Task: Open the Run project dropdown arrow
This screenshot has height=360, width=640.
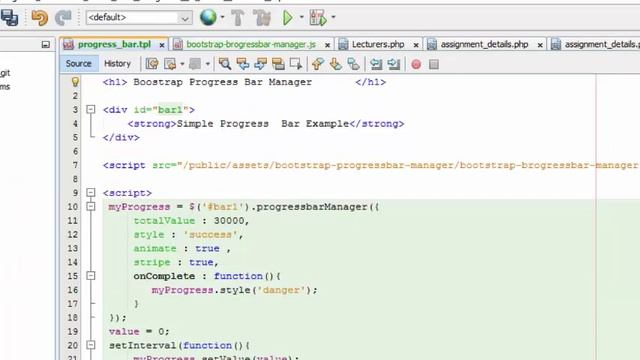Action: point(302,18)
